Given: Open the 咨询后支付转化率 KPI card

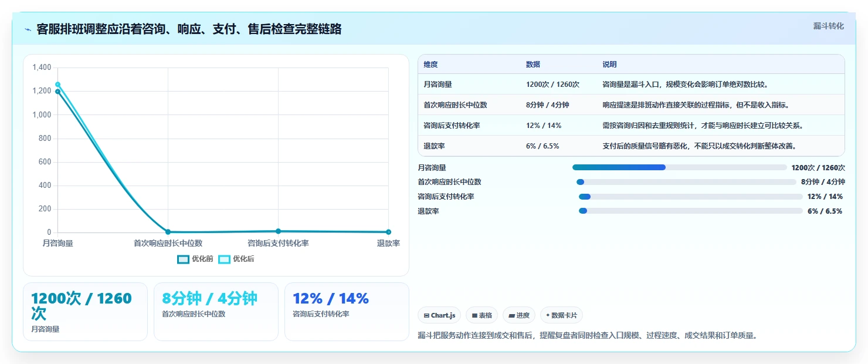Looking at the screenshot, I should [x=347, y=312].
